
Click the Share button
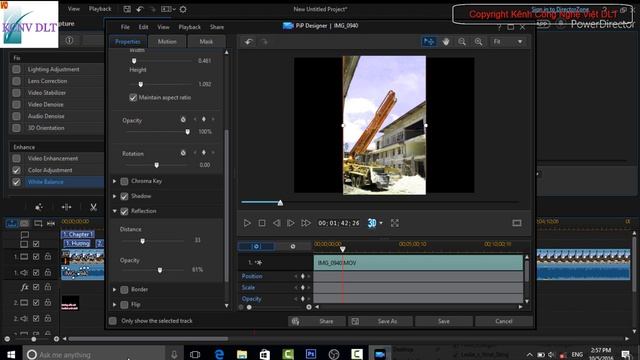click(317, 321)
